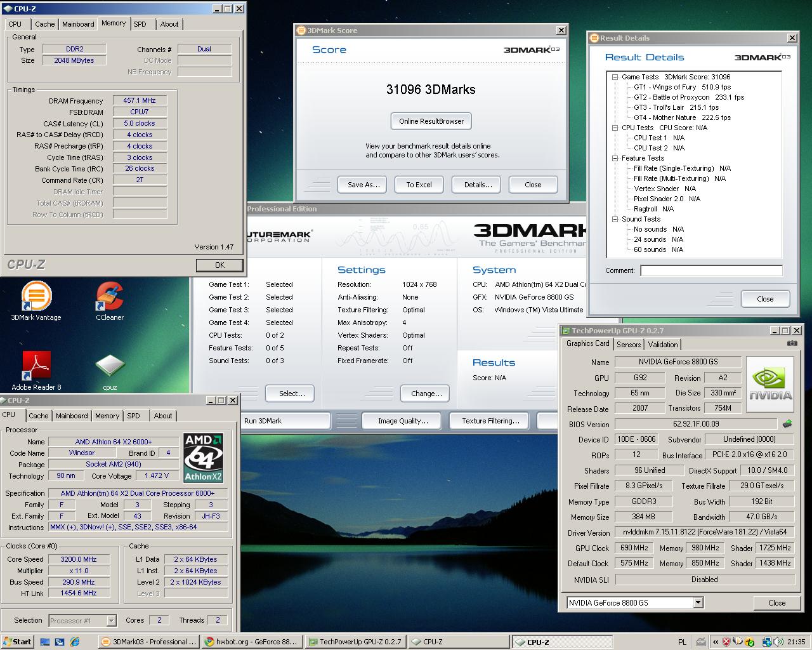Open Internet Explorer from quick launch
This screenshot has height=650, width=812.
(75, 642)
